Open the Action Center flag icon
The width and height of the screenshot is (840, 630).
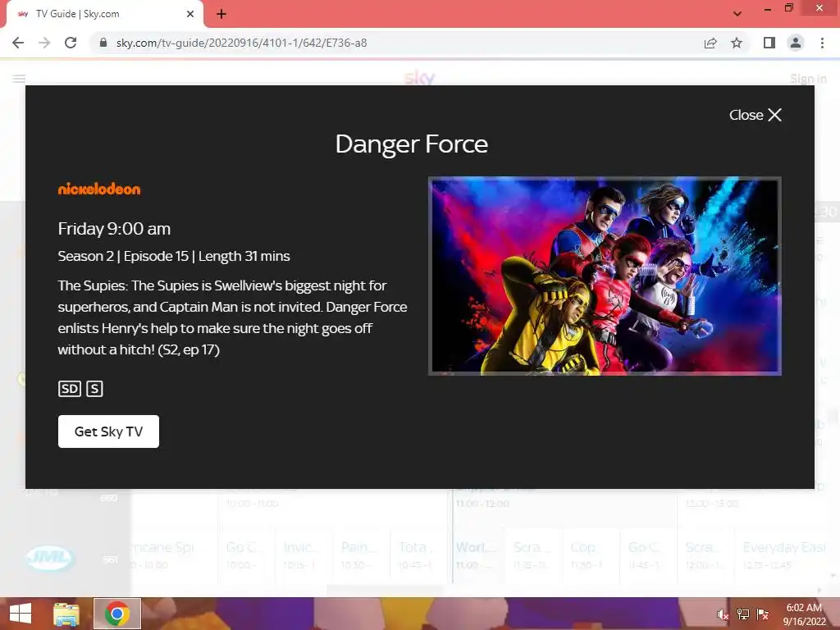[x=763, y=614]
